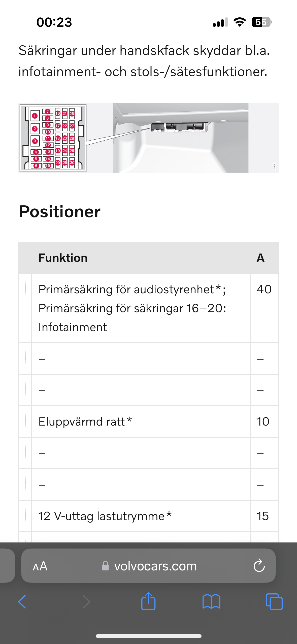Tap the glovebox location photo
Screen dimensions: 297x644
181,138
